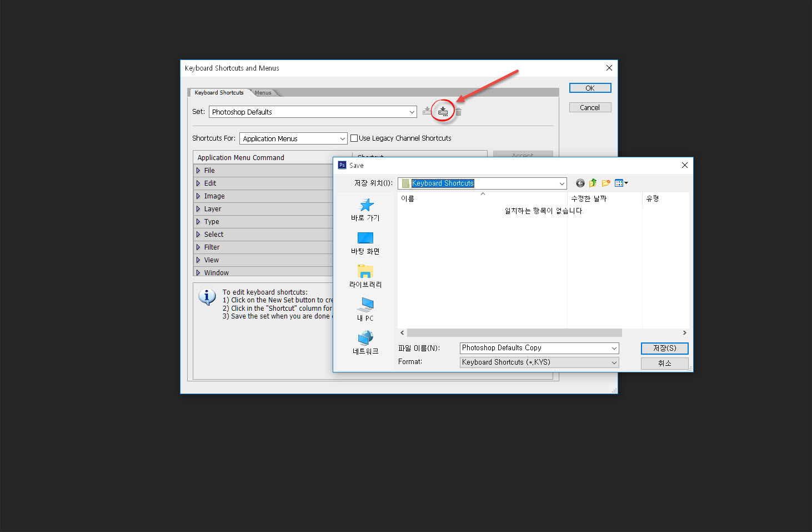The image size is (812, 532).
Task: Select 라이브러리 libraries location
Action: [365, 277]
